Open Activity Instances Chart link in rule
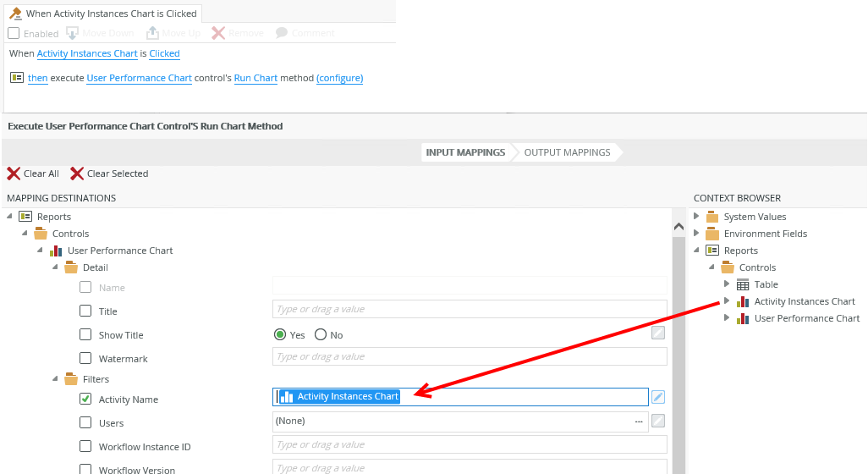The height and width of the screenshot is (474, 868). (x=87, y=53)
